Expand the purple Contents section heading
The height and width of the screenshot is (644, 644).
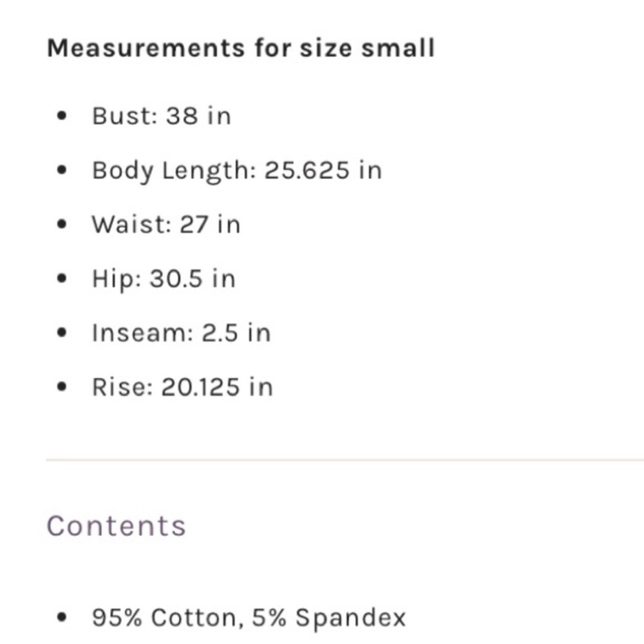coord(116,526)
